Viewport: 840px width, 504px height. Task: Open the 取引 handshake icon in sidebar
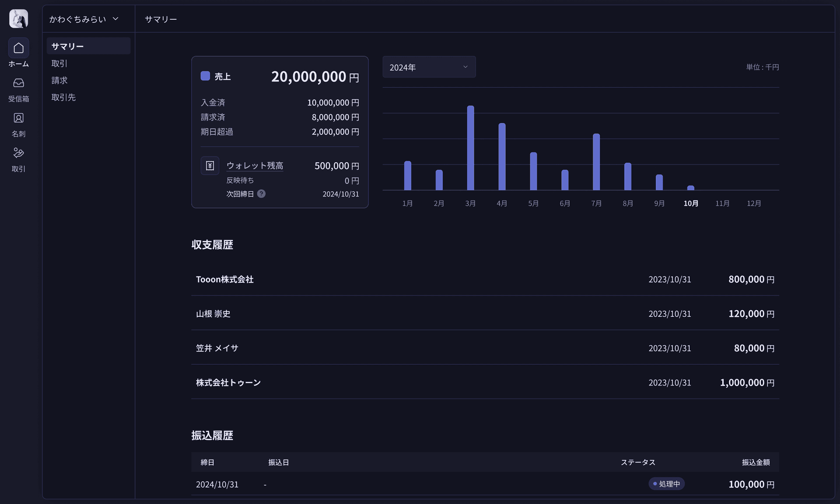pyautogui.click(x=18, y=153)
